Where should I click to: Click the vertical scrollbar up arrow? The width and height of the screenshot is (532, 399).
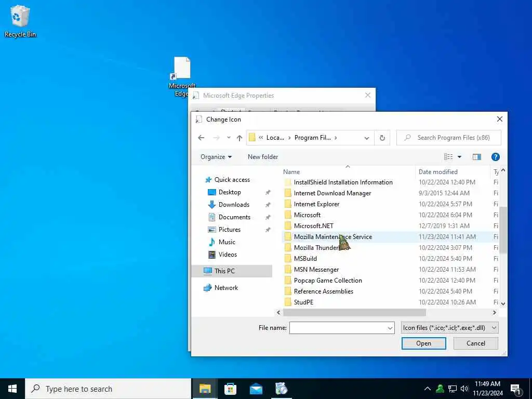(x=503, y=170)
